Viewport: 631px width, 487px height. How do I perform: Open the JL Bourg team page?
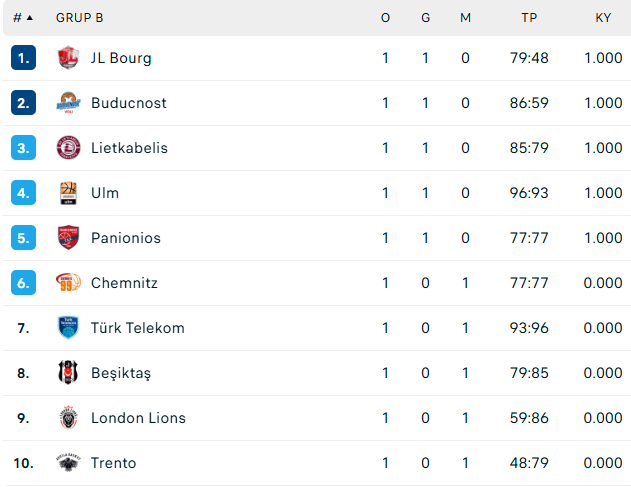pos(121,58)
